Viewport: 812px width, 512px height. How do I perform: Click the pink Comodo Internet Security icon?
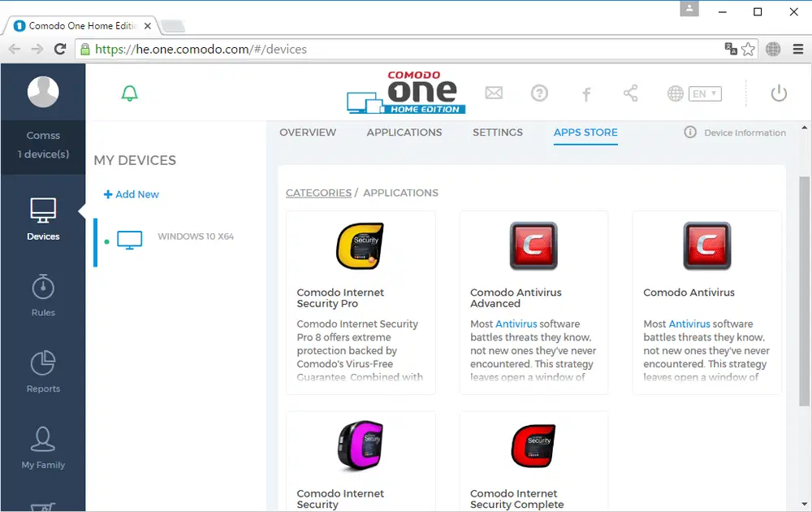(360, 445)
